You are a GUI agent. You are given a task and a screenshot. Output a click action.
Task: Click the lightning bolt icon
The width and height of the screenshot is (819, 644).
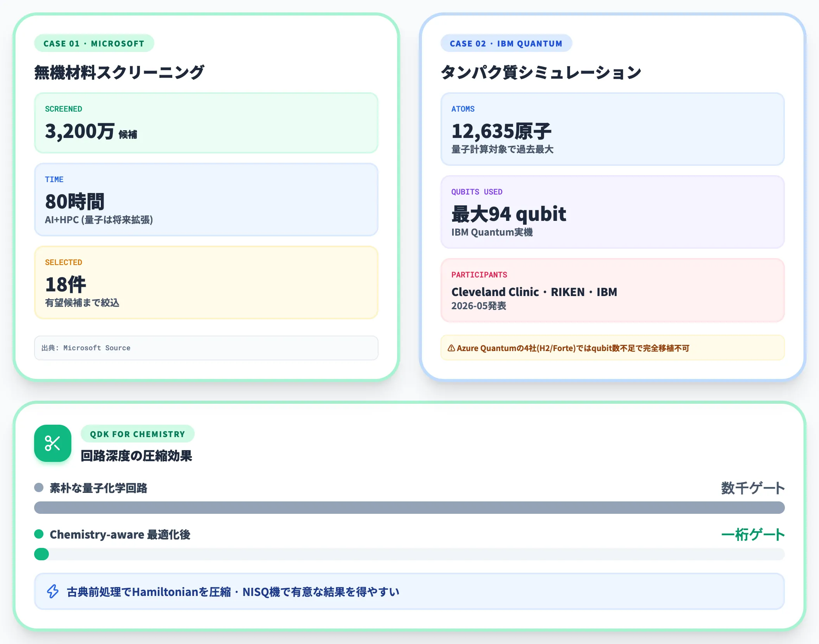(53, 591)
